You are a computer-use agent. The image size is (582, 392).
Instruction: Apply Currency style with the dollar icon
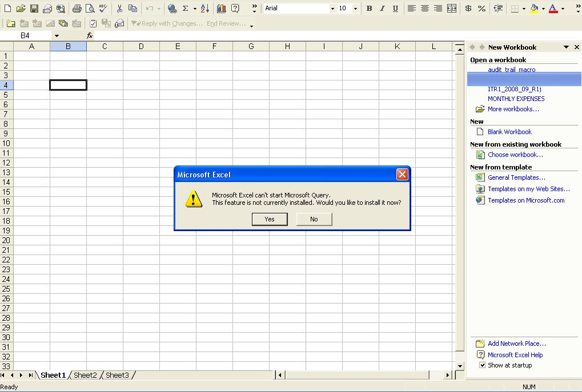468,8
